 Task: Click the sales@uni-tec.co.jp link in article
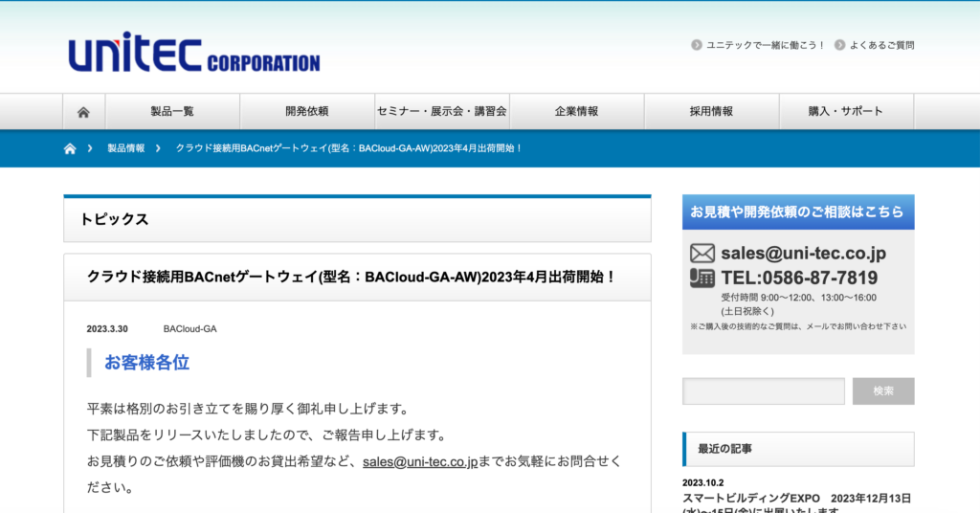[x=420, y=461]
